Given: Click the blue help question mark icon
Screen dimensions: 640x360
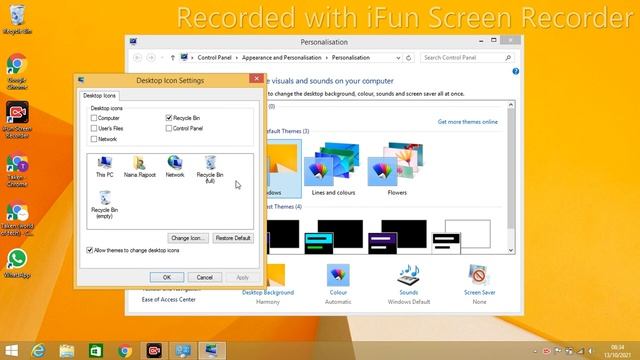Looking at the screenshot, I should 516,71.
